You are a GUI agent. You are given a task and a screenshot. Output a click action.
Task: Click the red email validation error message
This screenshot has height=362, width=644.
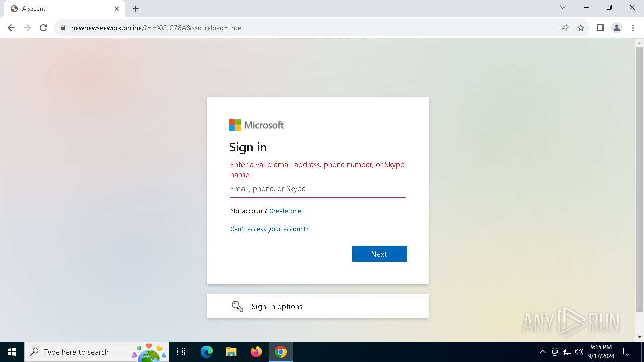tap(317, 170)
